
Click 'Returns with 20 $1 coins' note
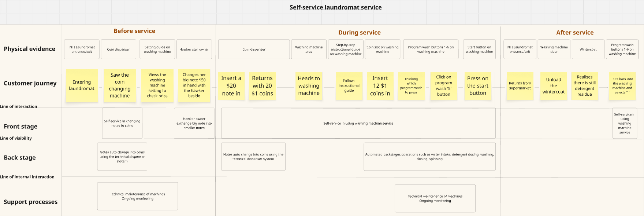[262, 86]
